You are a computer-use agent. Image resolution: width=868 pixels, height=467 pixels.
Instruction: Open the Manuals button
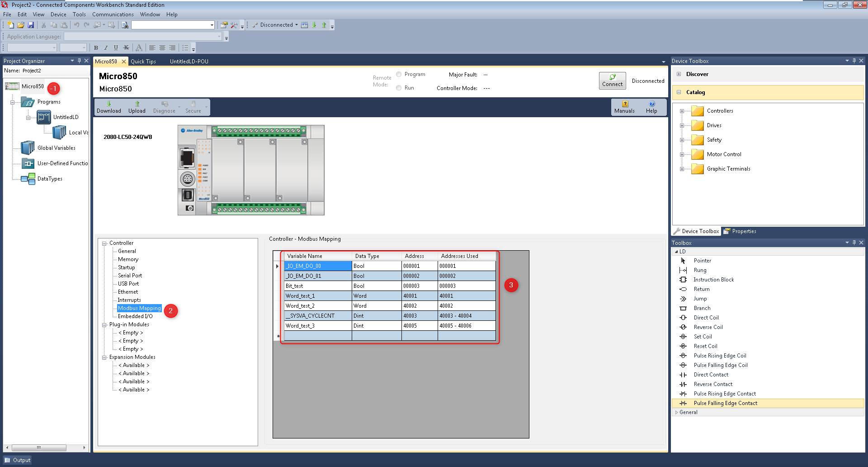click(x=624, y=107)
